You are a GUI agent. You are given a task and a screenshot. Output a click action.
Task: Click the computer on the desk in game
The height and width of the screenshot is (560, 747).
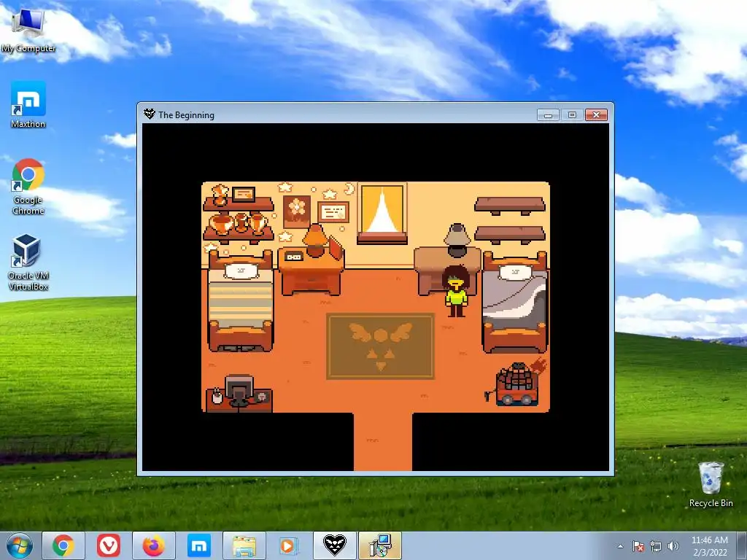pos(239,391)
